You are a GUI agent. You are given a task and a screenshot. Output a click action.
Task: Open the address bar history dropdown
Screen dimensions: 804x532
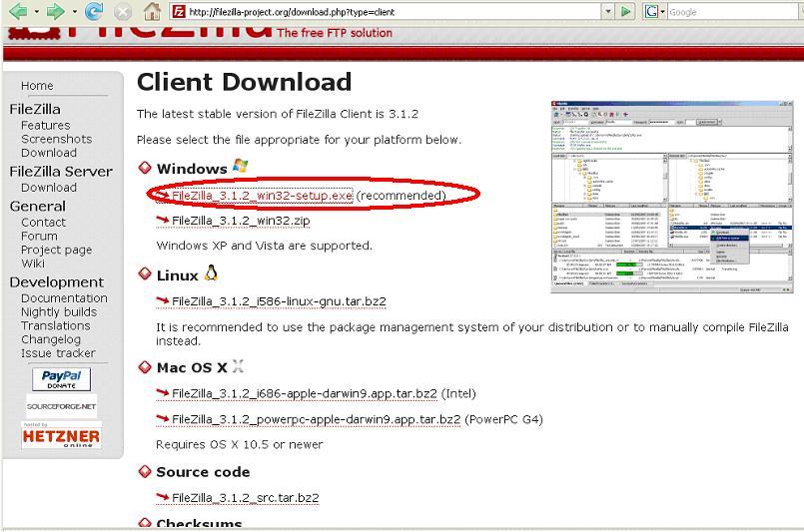click(x=608, y=11)
